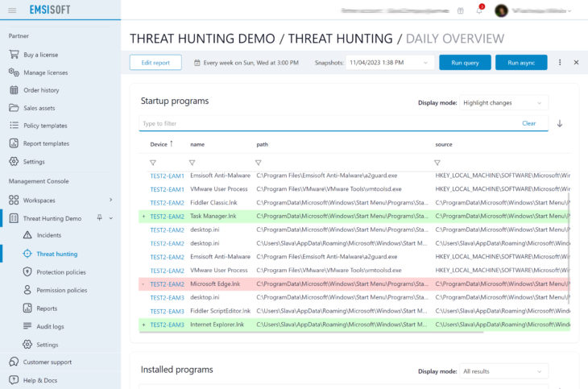Click the Threat hunting crosshair icon
588x389 pixels.
27,254
